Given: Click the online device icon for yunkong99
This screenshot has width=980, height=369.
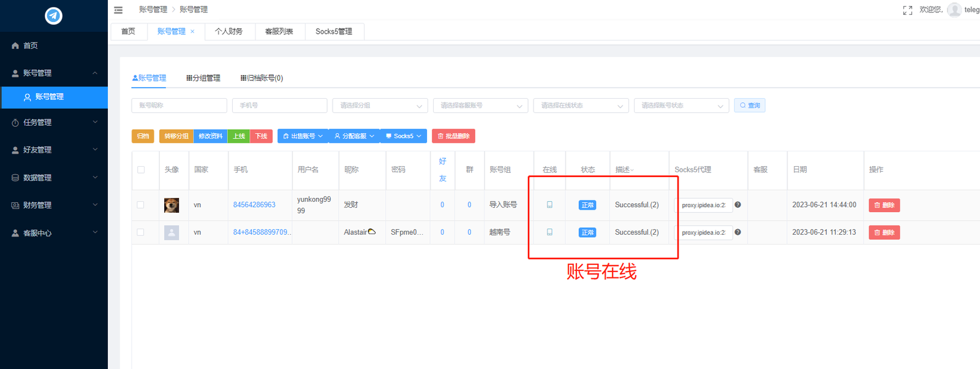Looking at the screenshot, I should click(x=549, y=205).
